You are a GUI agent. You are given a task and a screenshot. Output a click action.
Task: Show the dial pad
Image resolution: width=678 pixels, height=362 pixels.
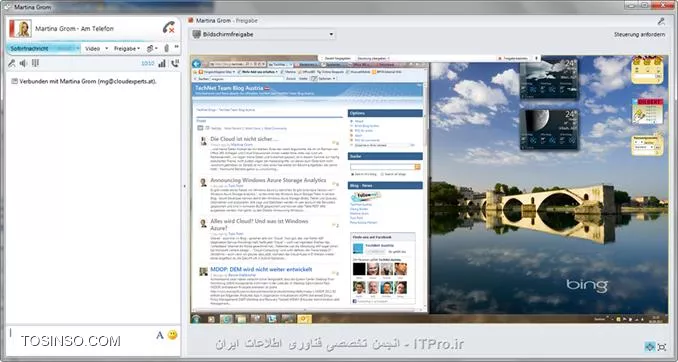(35, 63)
